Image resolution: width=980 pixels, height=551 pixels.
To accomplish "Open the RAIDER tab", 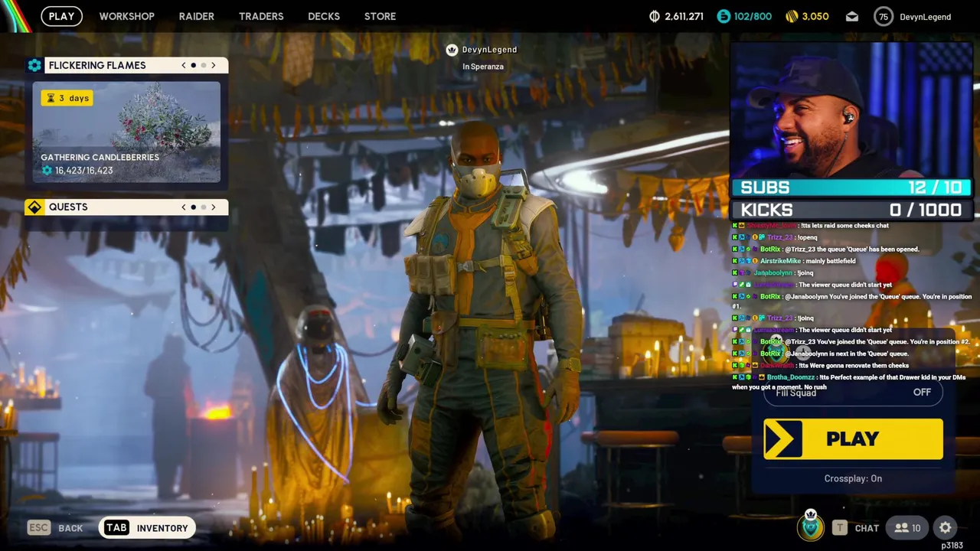I will 196,16.
